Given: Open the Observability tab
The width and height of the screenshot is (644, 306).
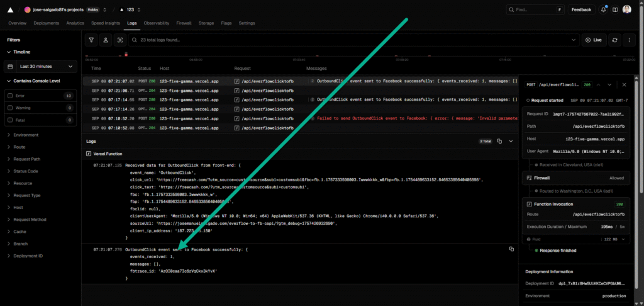Looking at the screenshot, I should (157, 23).
